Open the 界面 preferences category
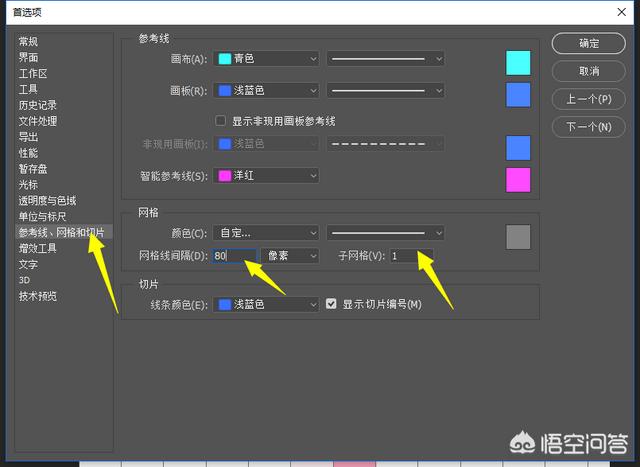640x467 pixels. point(28,58)
